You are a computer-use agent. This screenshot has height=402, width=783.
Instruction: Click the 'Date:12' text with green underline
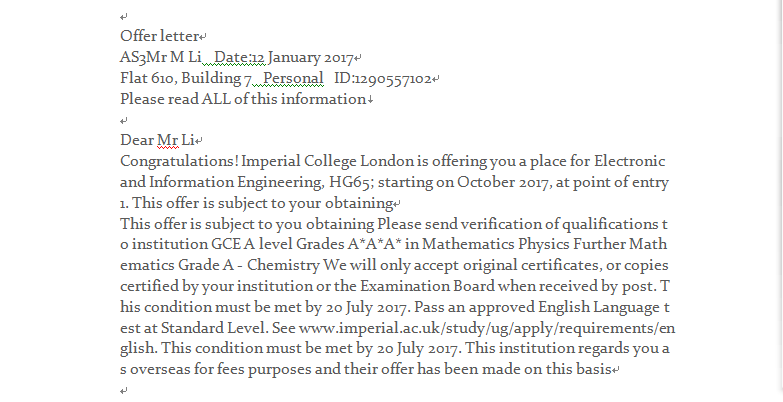point(240,57)
